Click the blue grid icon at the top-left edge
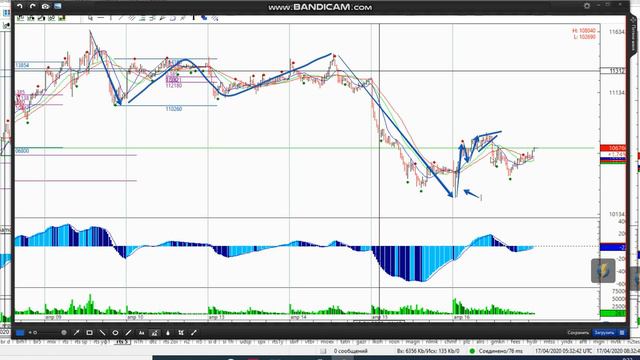Viewport: 640px width, 360px height. [7, 12]
